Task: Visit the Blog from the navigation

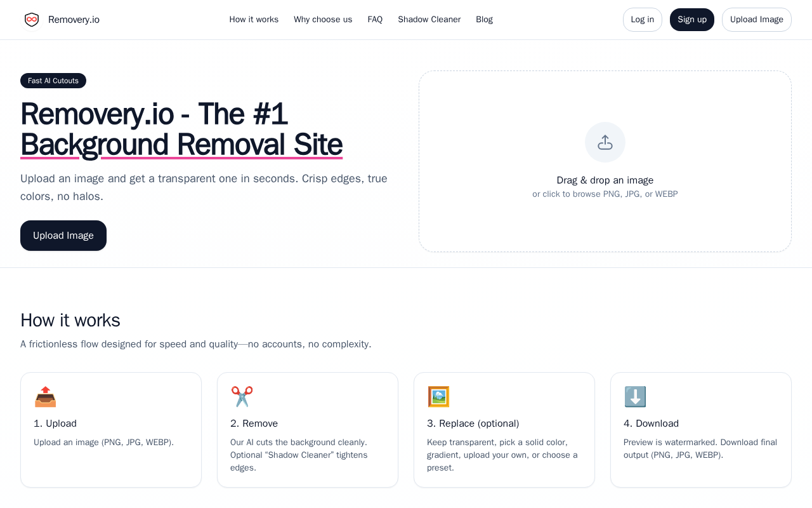Action: (484, 20)
